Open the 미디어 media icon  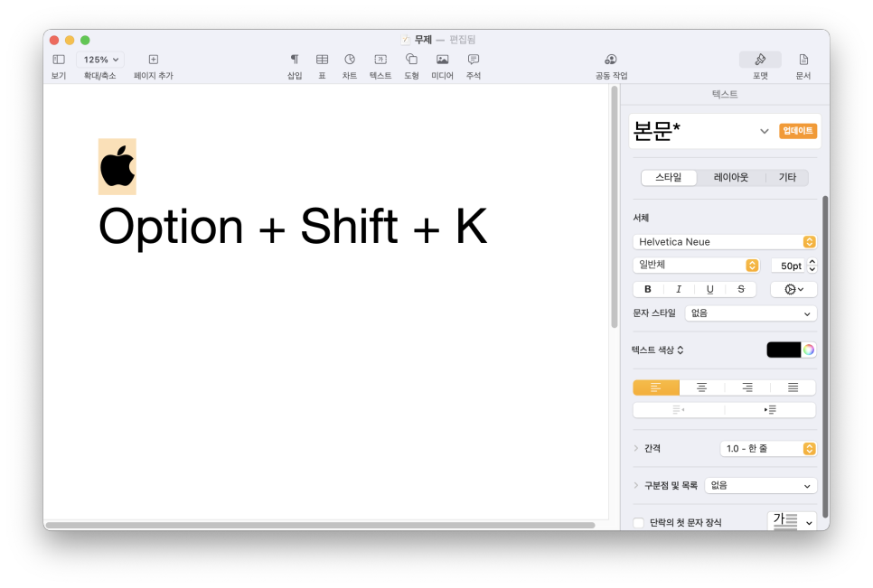442,59
